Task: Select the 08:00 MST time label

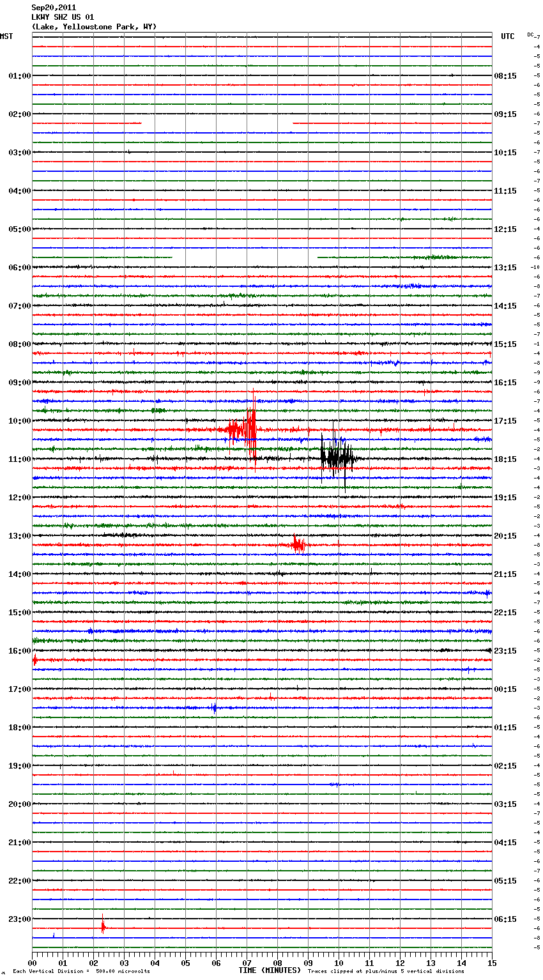Action: click(20, 344)
